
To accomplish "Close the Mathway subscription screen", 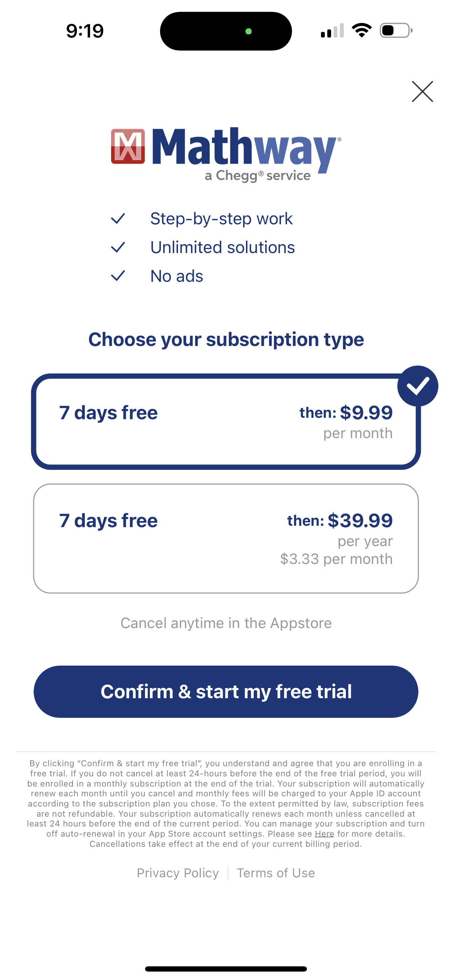I will tap(422, 91).
